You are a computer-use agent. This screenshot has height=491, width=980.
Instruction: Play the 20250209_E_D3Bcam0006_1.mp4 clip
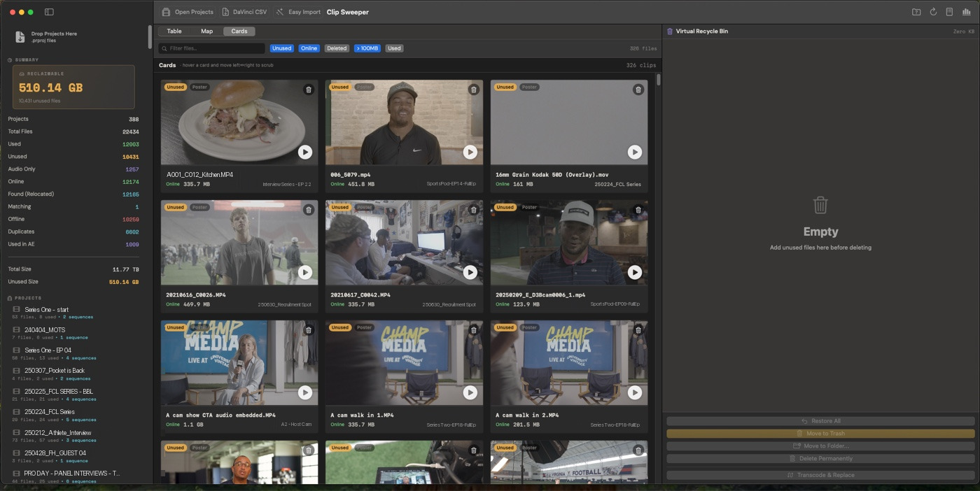pos(634,272)
